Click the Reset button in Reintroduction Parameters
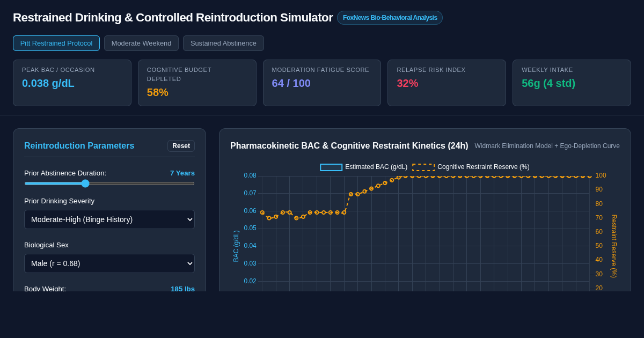This screenshot has width=644, height=338. [x=181, y=146]
